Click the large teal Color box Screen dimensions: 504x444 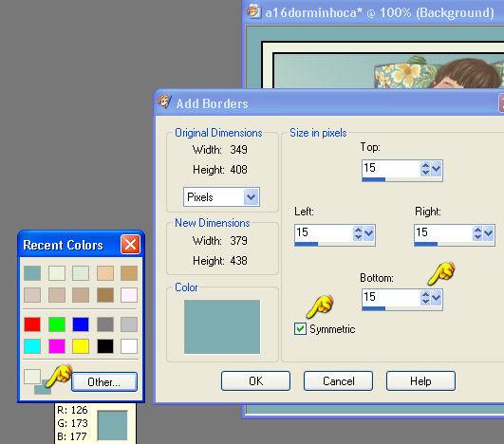222,326
